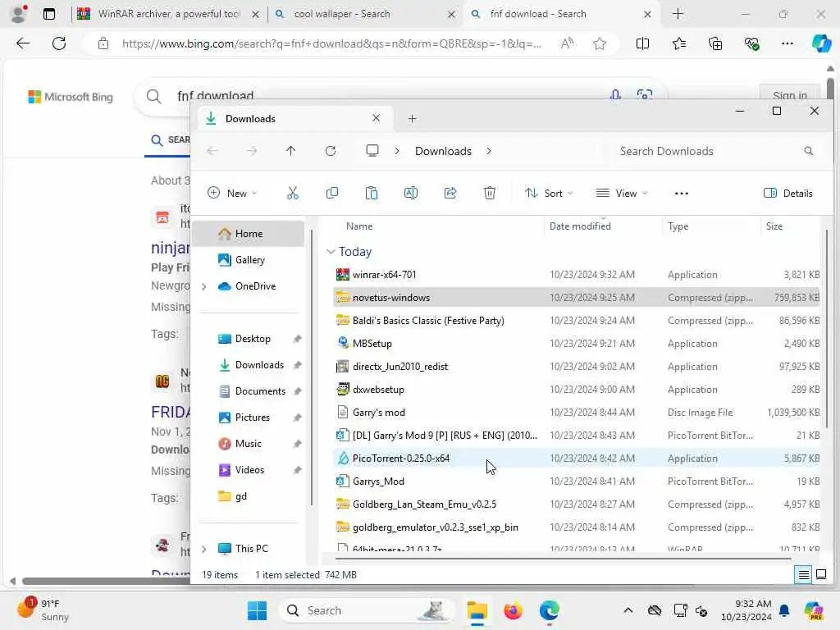This screenshot has height=630, width=840.
Task: Switch to the WinRAR archiver browser tab
Action: pyautogui.click(x=168, y=14)
